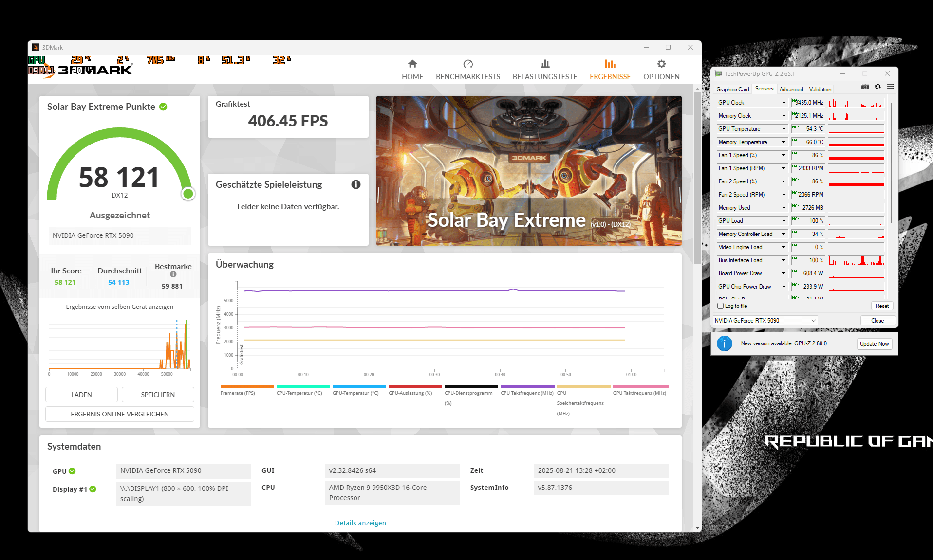Click the score distribution histogram chart
This screenshot has width=933, height=560.
click(120, 344)
